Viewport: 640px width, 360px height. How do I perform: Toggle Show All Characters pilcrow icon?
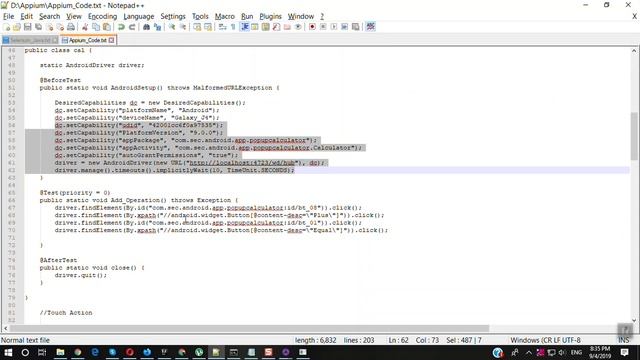[x=233, y=27]
